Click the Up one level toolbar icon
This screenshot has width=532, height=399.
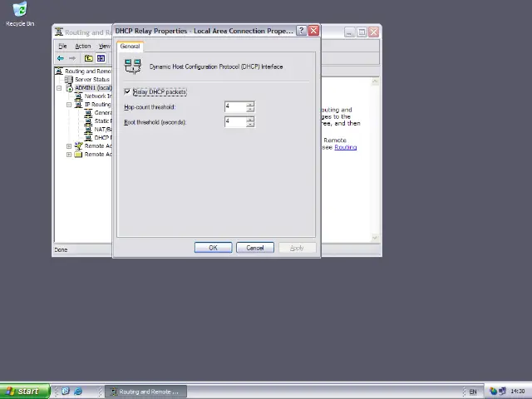pyautogui.click(x=89, y=58)
